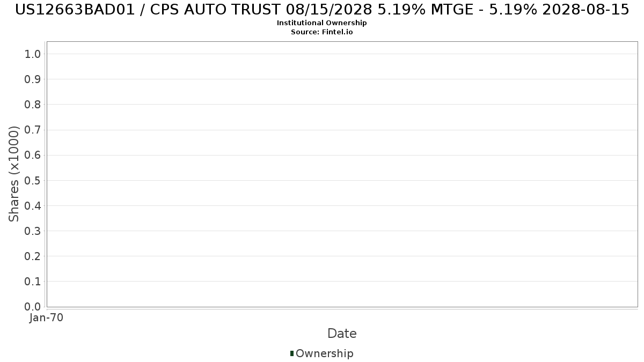Click the Shares (x1000) y-axis title

(x=14, y=174)
